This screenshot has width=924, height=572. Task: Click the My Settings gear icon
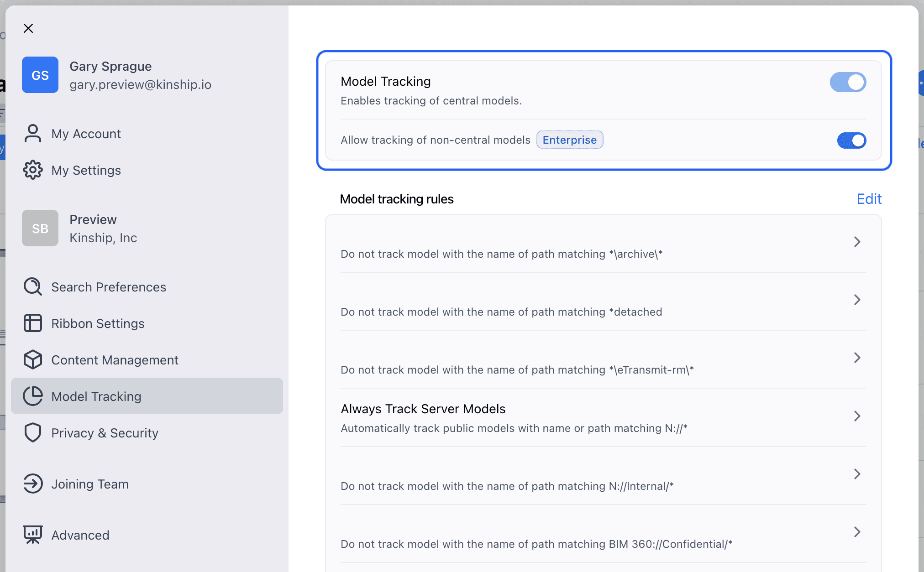[32, 170]
